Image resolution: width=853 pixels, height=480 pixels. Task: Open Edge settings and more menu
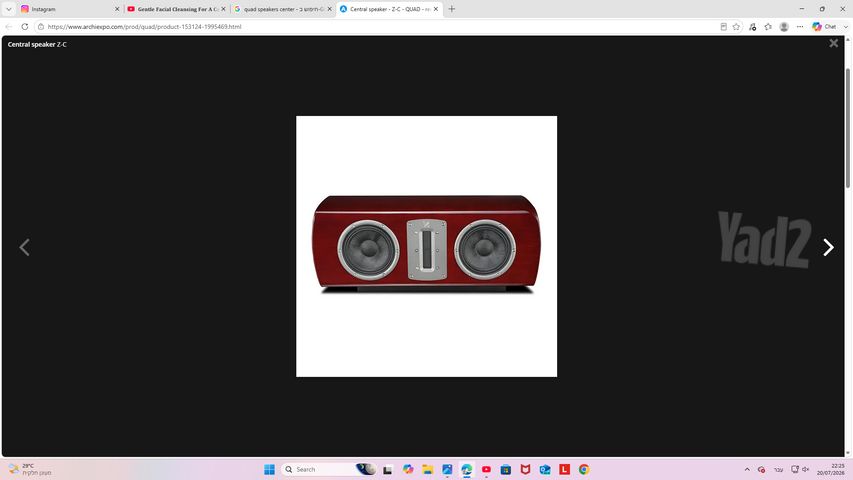point(800,27)
